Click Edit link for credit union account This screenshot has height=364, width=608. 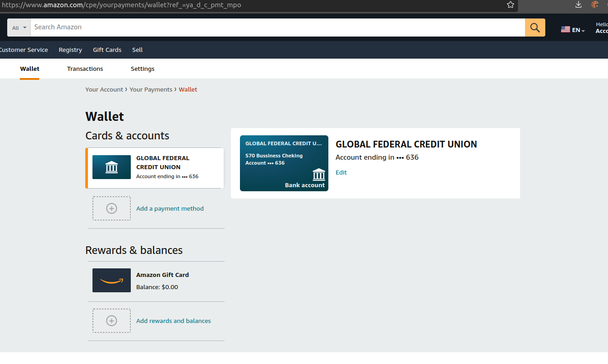[x=341, y=172]
